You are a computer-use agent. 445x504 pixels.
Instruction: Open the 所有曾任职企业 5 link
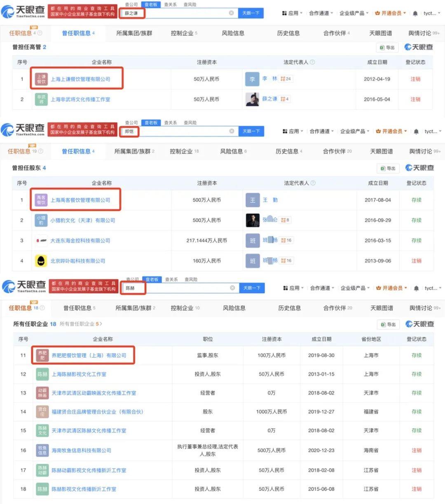click(x=81, y=324)
